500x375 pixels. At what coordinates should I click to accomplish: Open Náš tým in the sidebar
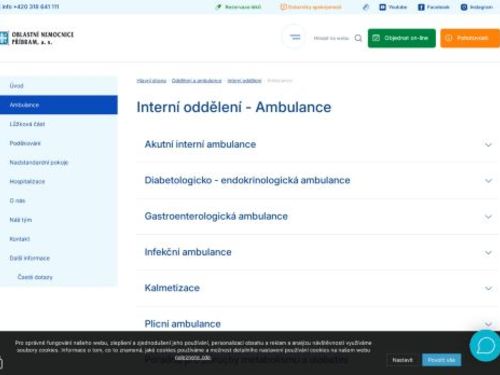click(x=59, y=220)
